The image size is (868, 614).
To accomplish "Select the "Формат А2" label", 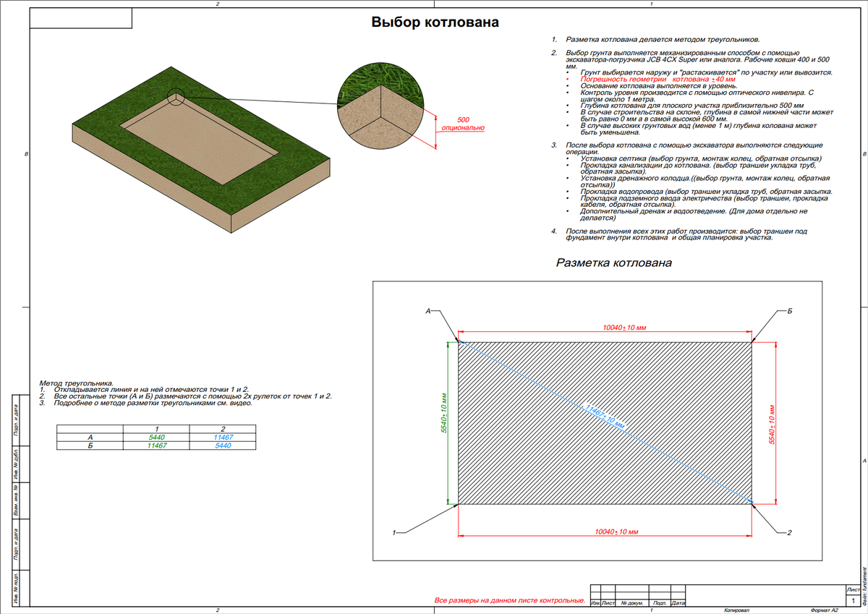I will pyautogui.click(x=825, y=610).
